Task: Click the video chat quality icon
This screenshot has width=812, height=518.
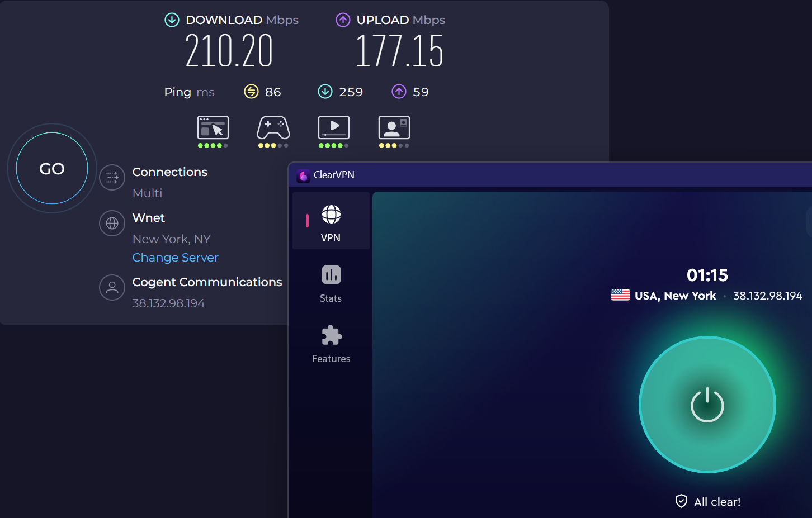Action: click(394, 128)
